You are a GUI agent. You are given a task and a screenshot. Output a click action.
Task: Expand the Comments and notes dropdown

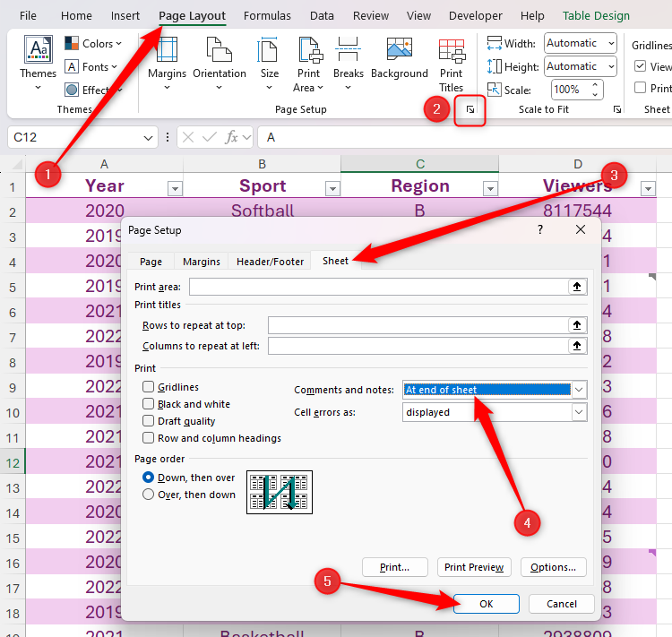579,390
